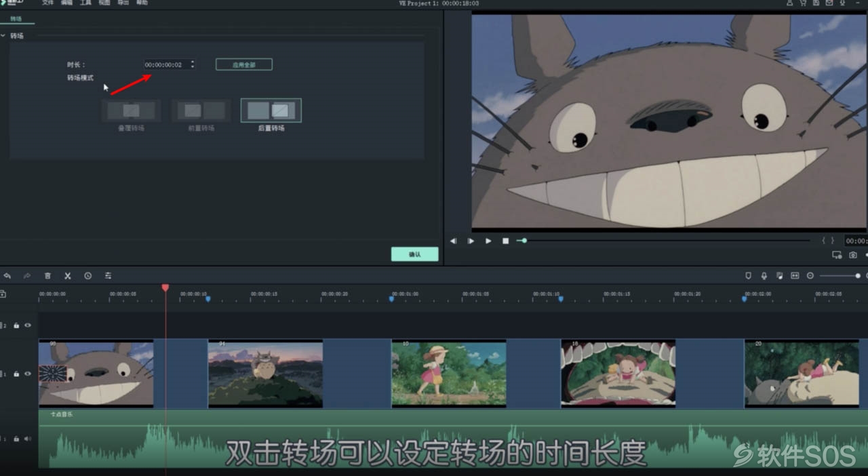Screen dimensions: 868x476
Task: Hide video track 1 with eye icon
Action: pyautogui.click(x=28, y=374)
